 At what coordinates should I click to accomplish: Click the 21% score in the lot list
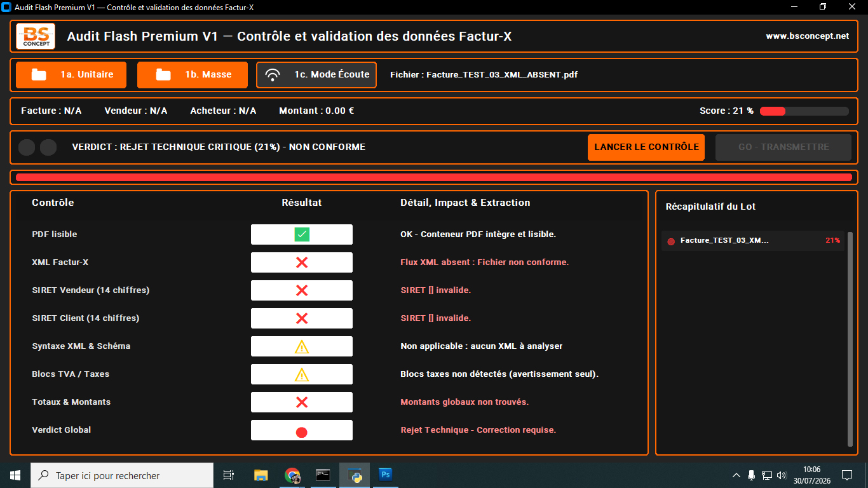point(832,241)
